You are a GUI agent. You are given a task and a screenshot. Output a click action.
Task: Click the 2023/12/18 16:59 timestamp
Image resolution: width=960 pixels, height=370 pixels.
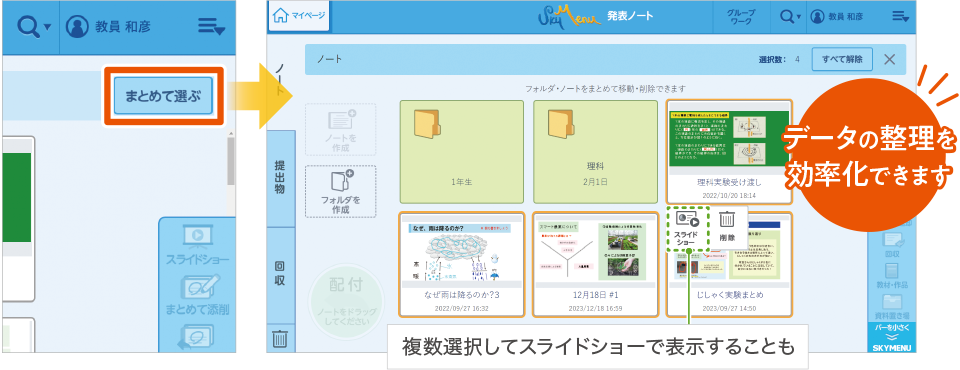(595, 308)
